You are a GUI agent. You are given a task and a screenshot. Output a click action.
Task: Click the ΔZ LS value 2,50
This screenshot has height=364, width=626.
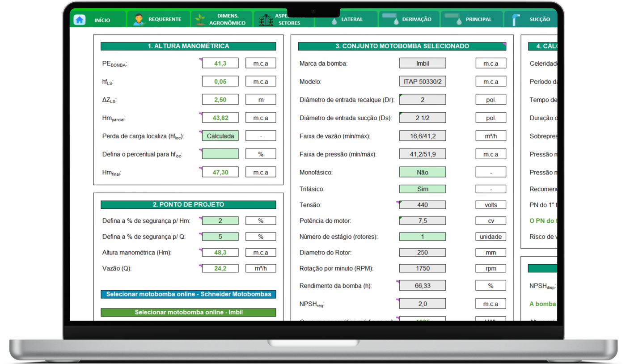point(220,99)
